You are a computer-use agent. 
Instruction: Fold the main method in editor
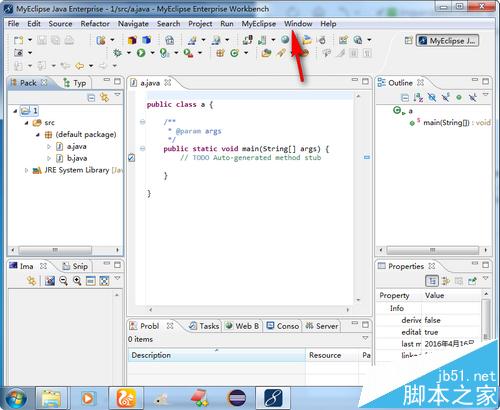[142, 149]
